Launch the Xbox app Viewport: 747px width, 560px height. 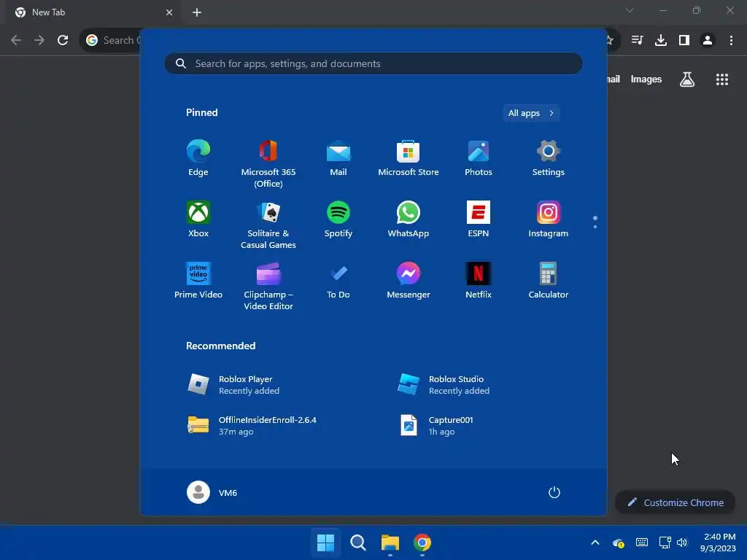click(x=198, y=220)
